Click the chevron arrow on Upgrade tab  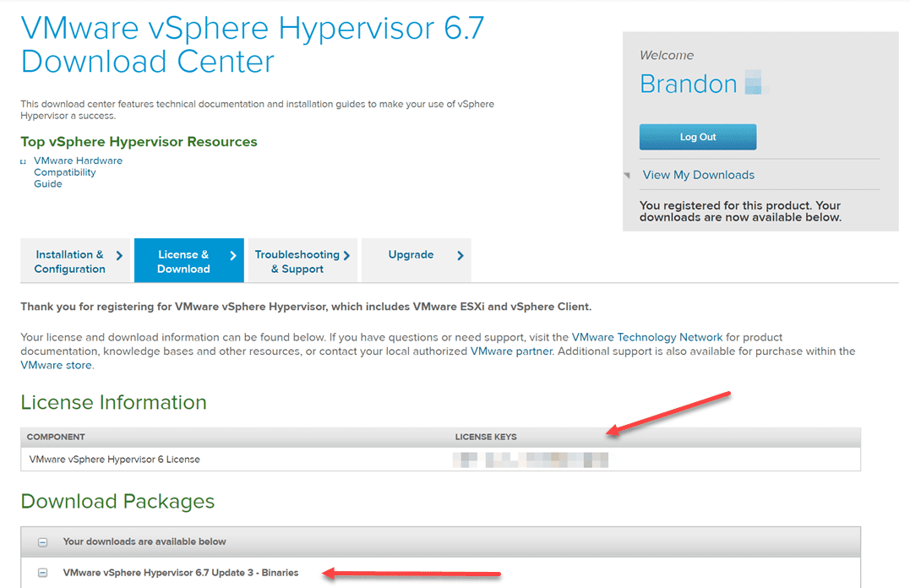(x=460, y=255)
